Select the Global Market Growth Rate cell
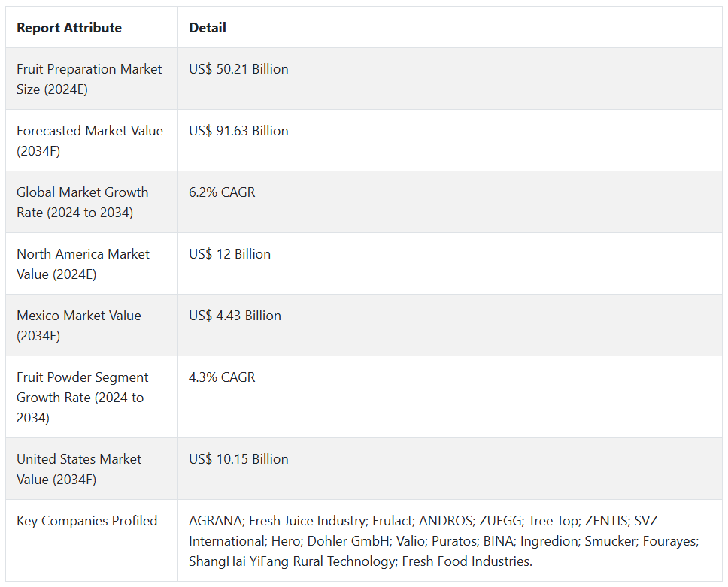 pos(92,202)
